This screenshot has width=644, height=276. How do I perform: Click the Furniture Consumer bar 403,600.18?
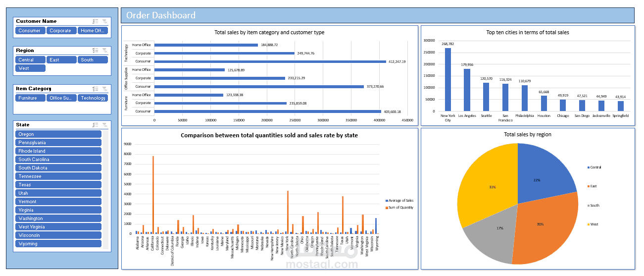pos(268,112)
